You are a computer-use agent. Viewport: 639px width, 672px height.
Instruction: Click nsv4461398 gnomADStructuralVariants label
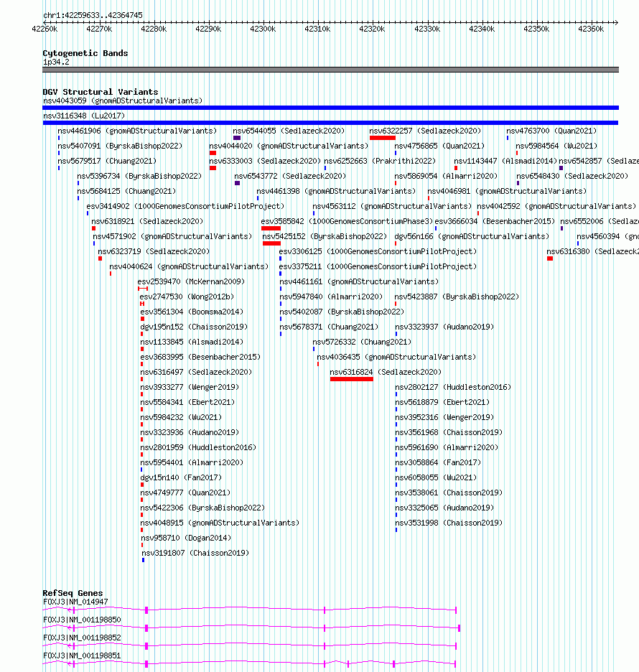point(337,191)
